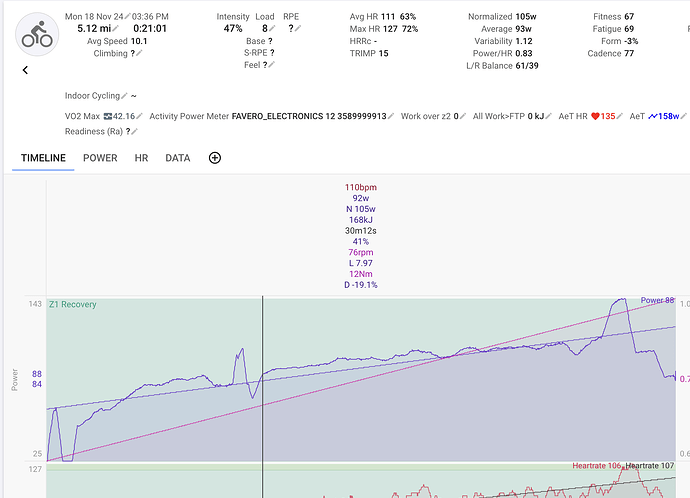690x498 pixels.
Task: Click the L/R Balance 61/39 value
Action: point(527,66)
